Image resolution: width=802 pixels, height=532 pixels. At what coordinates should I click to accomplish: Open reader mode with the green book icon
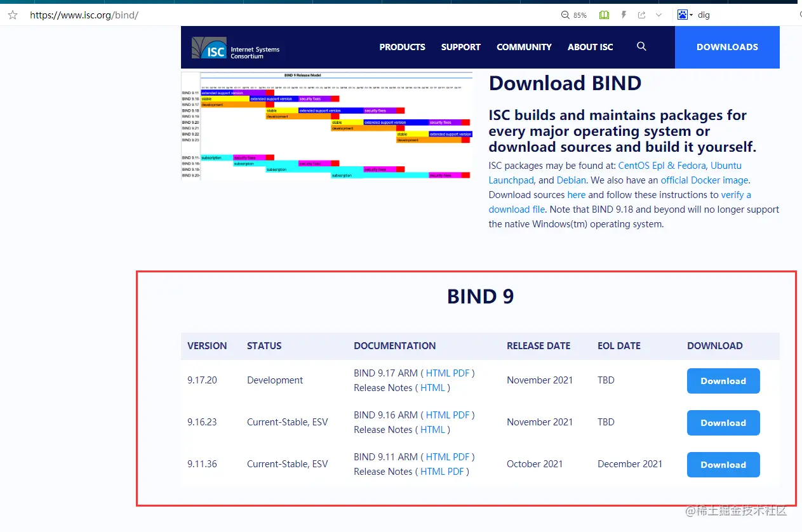click(605, 15)
